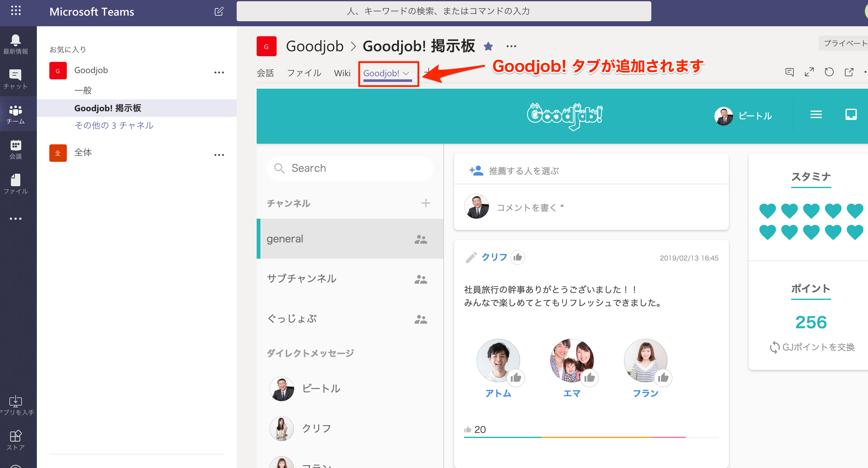
Task: Click the Teams search command box
Action: coord(444,11)
